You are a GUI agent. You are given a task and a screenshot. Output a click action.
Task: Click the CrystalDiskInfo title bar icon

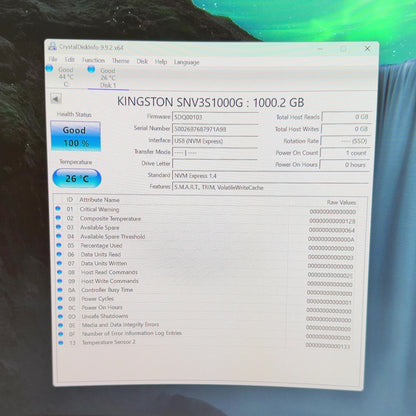click(52, 46)
